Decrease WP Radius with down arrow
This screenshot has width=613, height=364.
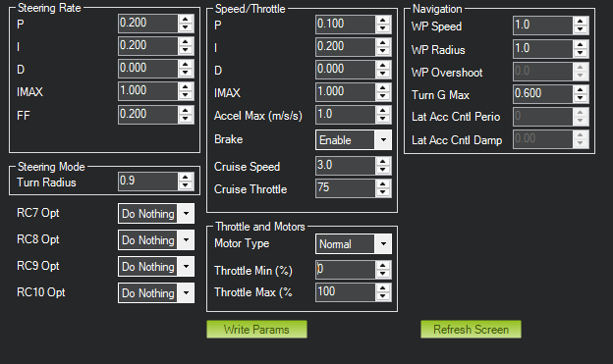click(x=581, y=53)
